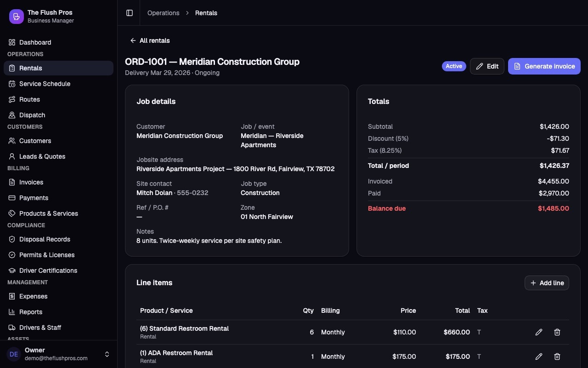Image resolution: width=588 pixels, height=368 pixels.
Task: Click the Leads & Quotes person icon
Action: tap(12, 156)
